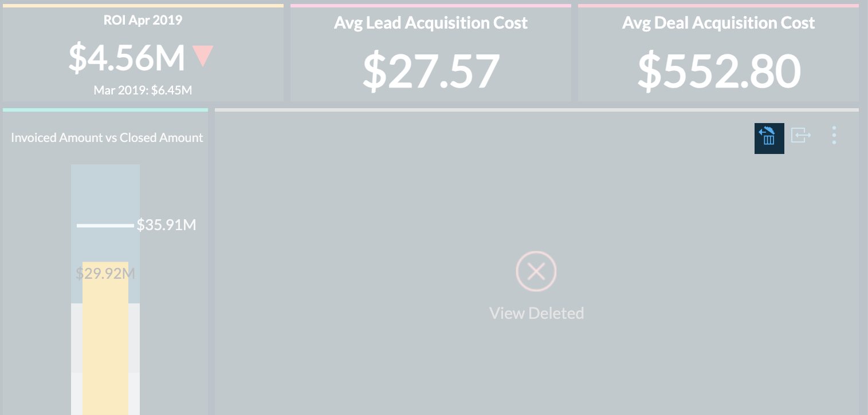
Task: Click the yellow bar in bullet chart
Action: pos(105,343)
